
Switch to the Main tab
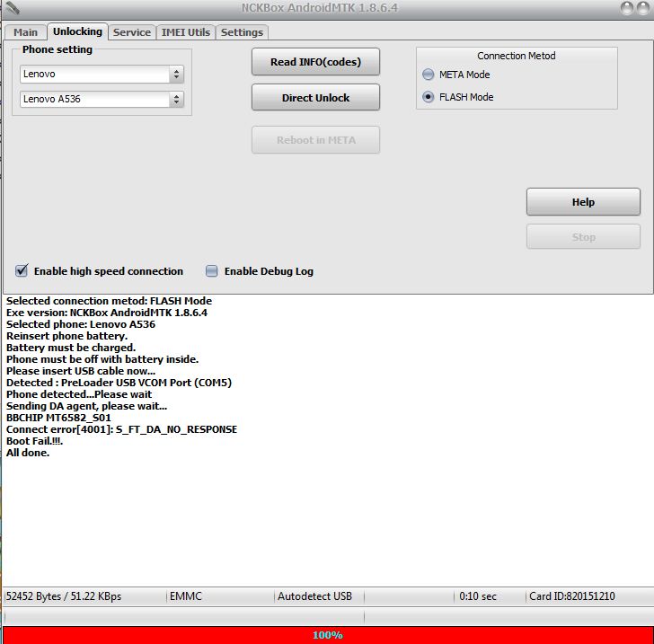[x=25, y=32]
